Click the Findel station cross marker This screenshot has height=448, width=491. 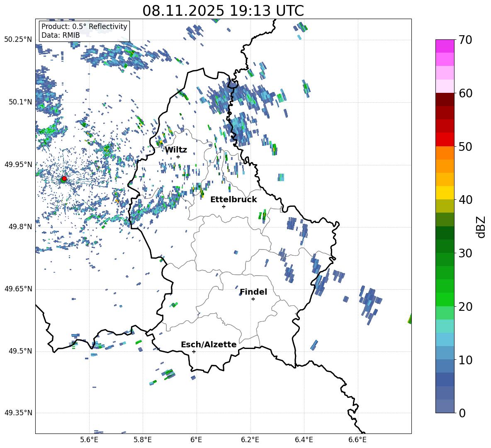tap(253, 299)
